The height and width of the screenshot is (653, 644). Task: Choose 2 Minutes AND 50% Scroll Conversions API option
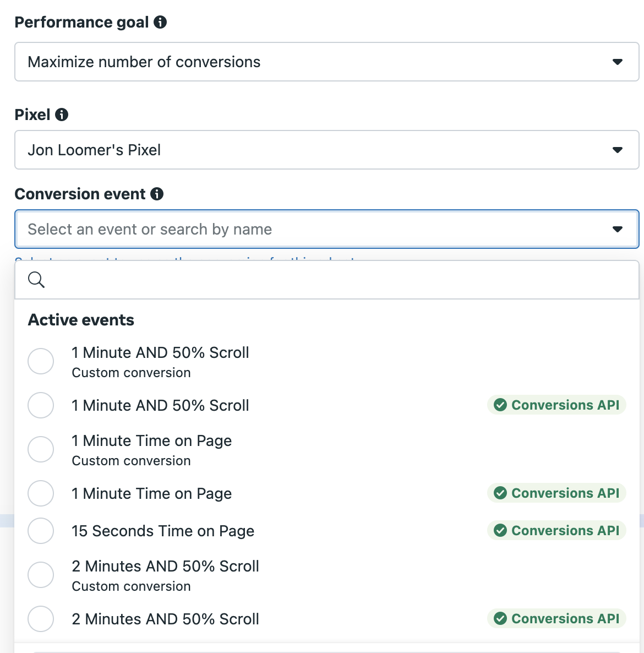click(327, 619)
